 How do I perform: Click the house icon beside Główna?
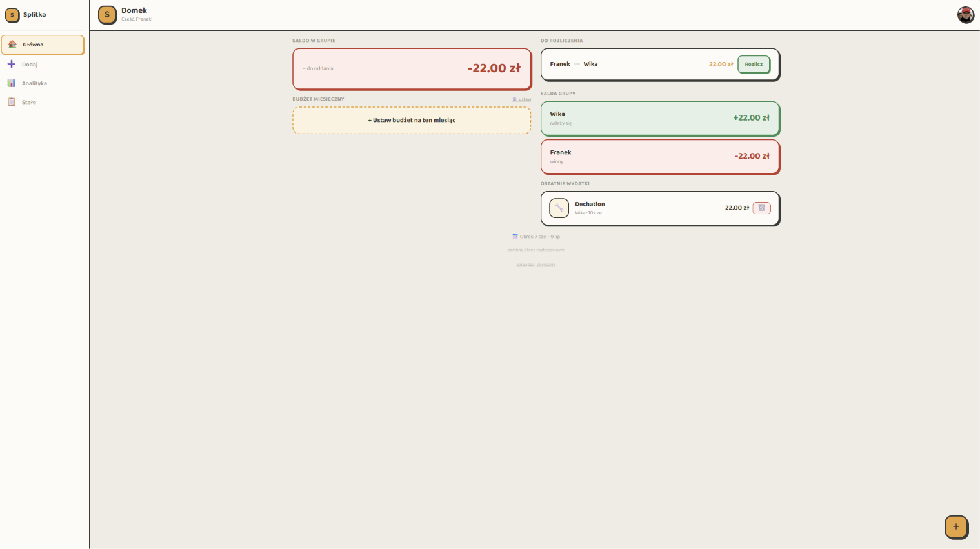pyautogui.click(x=12, y=45)
